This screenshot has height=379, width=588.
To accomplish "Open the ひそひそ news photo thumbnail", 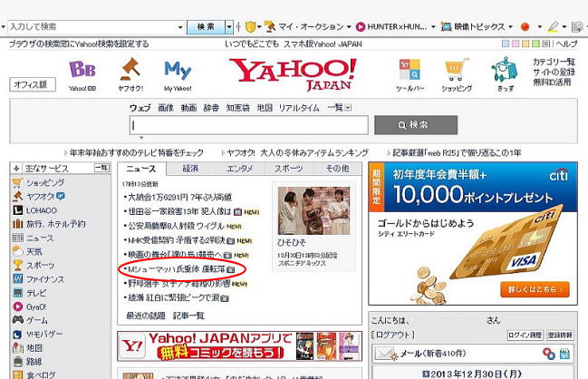I will (x=313, y=211).
